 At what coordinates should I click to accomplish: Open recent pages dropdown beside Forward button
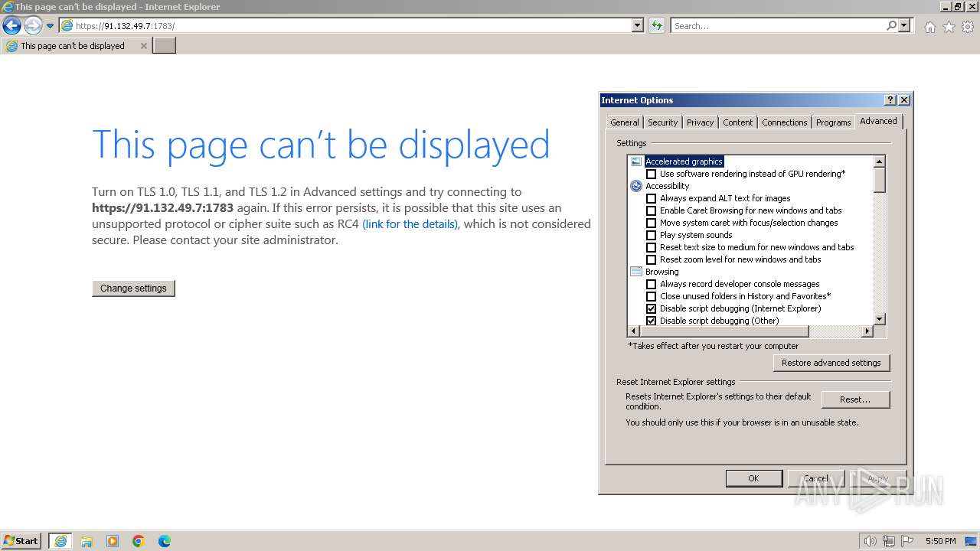click(51, 26)
